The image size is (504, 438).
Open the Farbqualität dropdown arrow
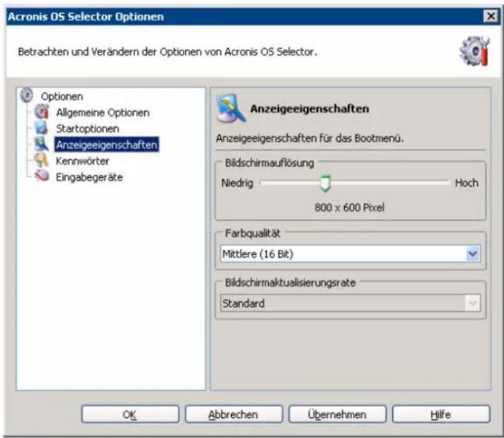point(472,253)
